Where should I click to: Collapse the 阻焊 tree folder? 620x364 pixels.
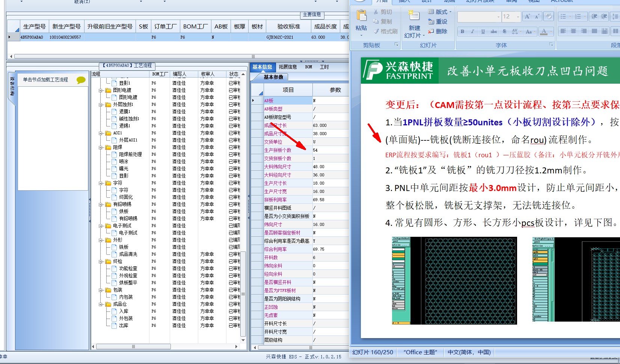click(x=101, y=147)
